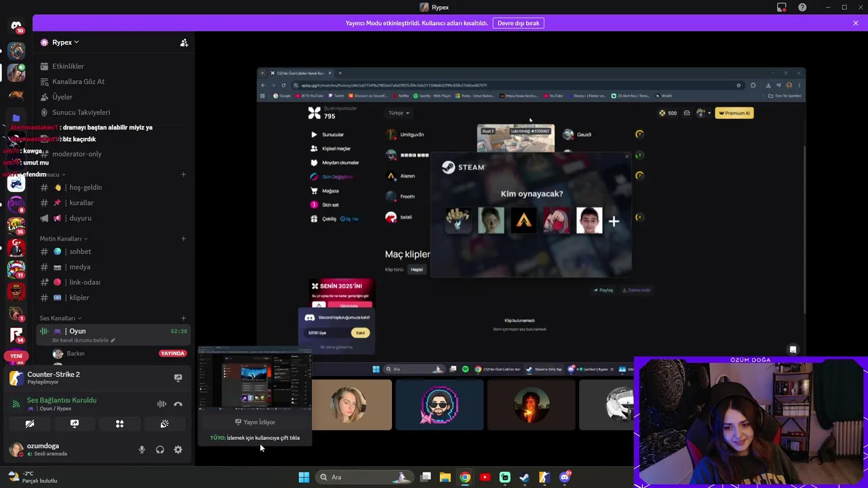Open Discord on the taskbar
Image resolution: width=868 pixels, height=488 pixels.
point(564,477)
